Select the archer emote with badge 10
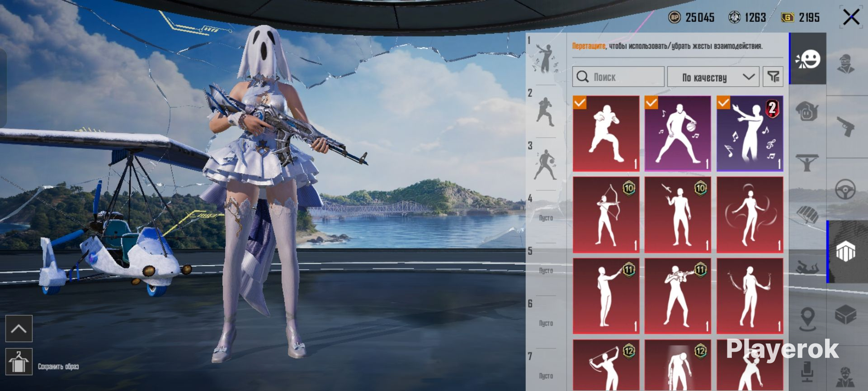 coord(606,215)
